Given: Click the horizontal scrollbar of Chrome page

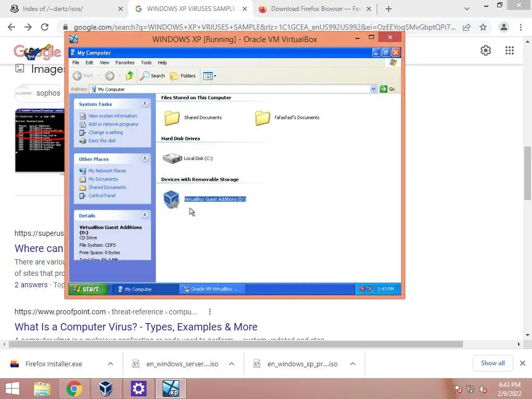Looking at the screenshot, I should 236,344.
